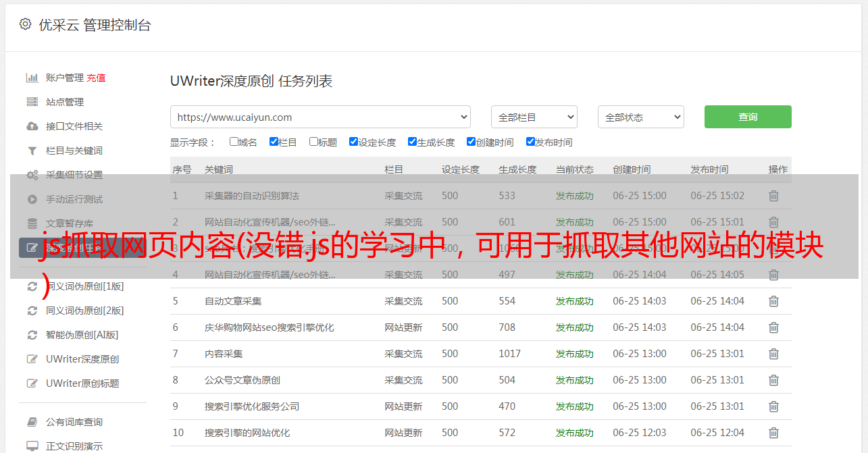Viewport: 868px width, 453px height.
Task: Open 公有词库查询 sidebar link
Action: click(74, 422)
